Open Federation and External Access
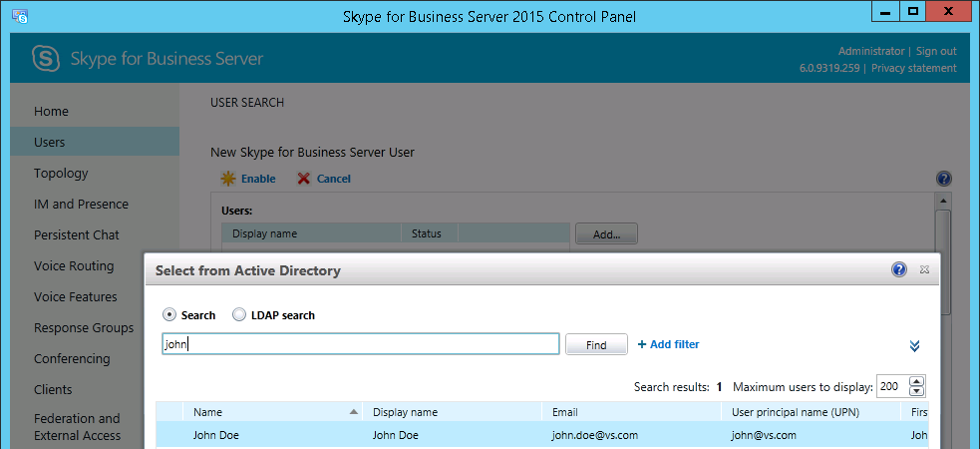Screen dimensions: 980x449 pyautogui.click(x=78, y=426)
